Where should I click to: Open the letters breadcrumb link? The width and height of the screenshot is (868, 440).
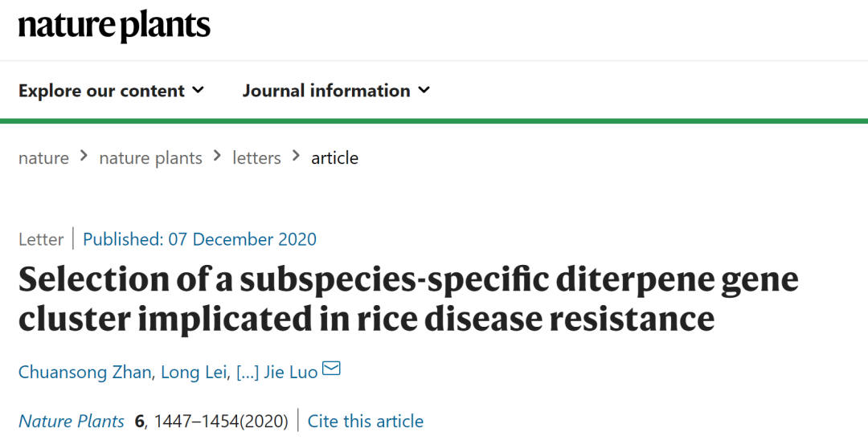pyautogui.click(x=256, y=158)
